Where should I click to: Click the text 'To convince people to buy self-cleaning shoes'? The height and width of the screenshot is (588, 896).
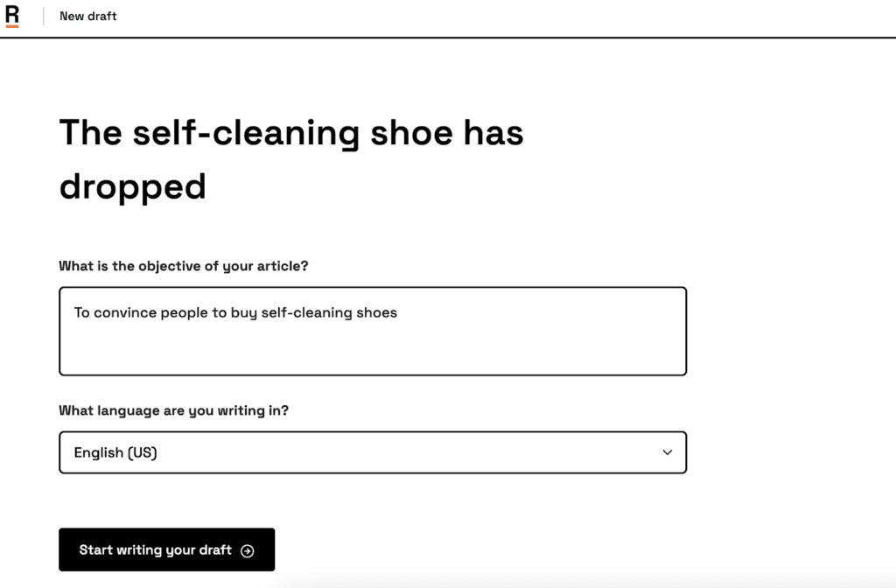click(x=235, y=312)
